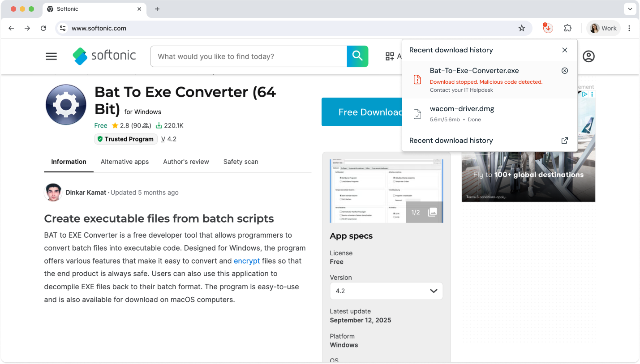Click the Bat To Exe Converter app icon
Viewport: 640px width, 364px height.
[x=66, y=105]
